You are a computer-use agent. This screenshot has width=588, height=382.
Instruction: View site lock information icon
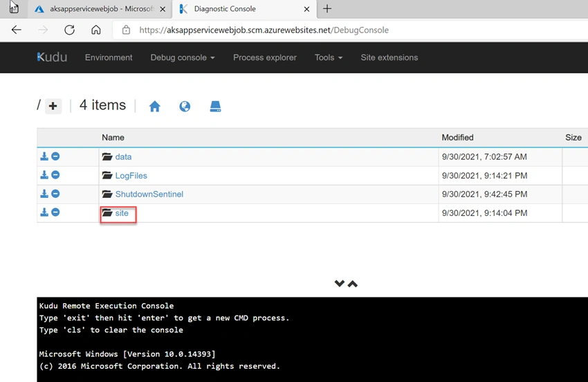tap(127, 30)
